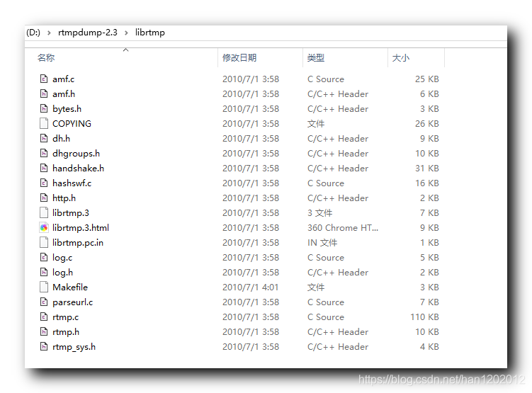Click the 26 KB size of COPYING
The width and height of the screenshot is (532, 393).
tap(427, 124)
